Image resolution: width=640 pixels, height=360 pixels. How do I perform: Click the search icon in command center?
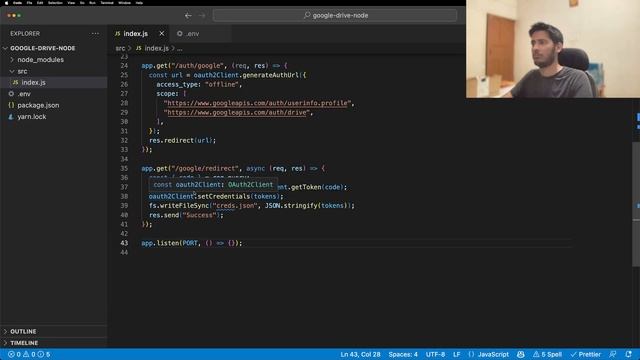coord(307,16)
